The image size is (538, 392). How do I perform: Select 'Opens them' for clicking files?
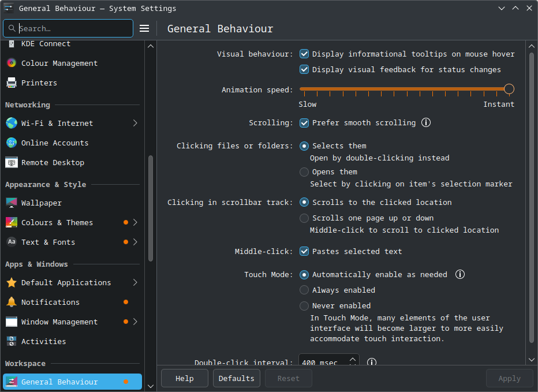click(x=304, y=171)
